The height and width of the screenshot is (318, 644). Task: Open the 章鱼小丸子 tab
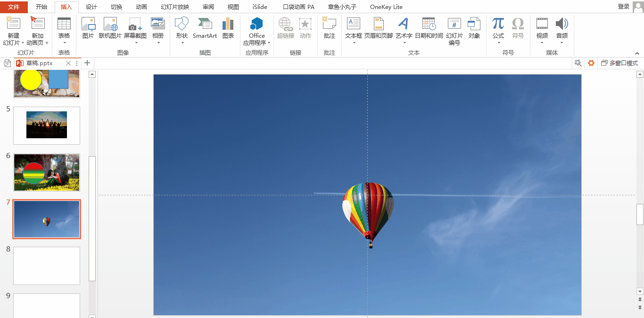(x=342, y=7)
